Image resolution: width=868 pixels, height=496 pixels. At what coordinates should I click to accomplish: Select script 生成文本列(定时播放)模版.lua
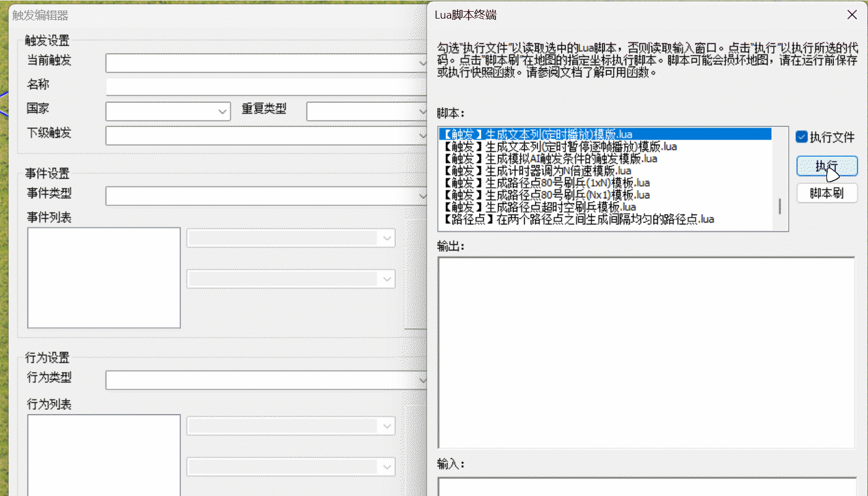[558, 134]
